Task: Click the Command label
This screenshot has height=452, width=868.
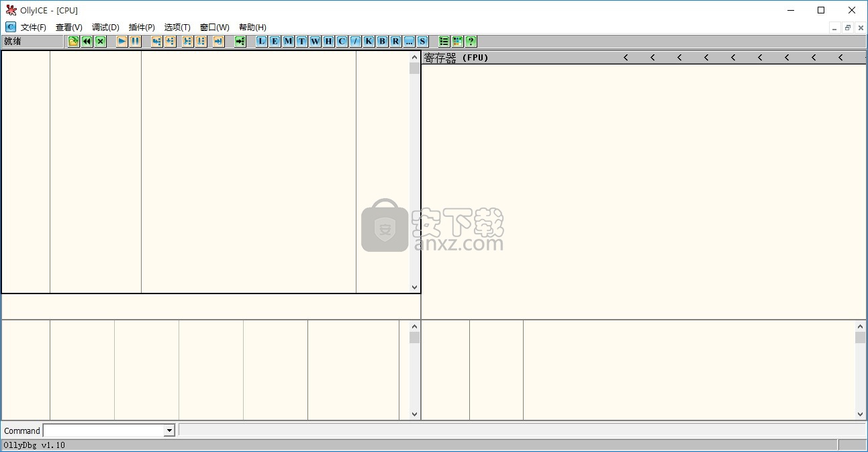Action: tap(22, 431)
